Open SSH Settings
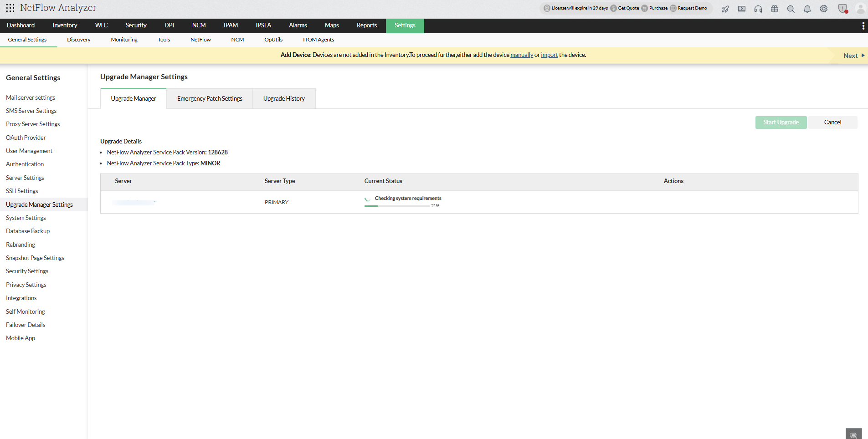 click(22, 191)
